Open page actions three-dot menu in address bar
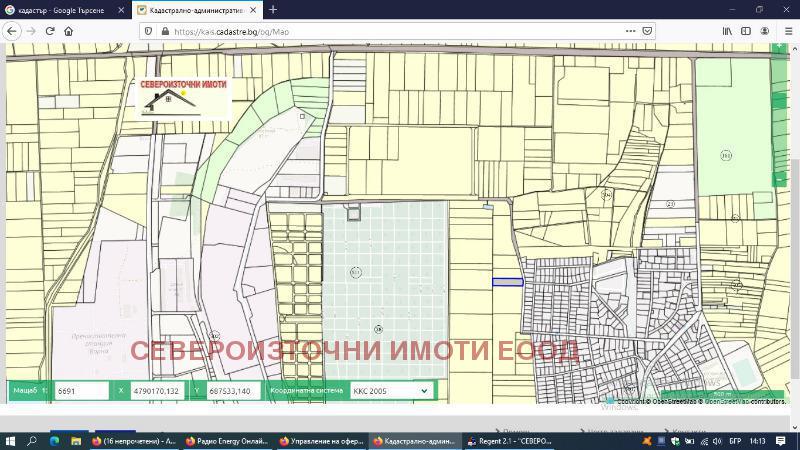Viewport: 800px width, 450px height. point(627,31)
